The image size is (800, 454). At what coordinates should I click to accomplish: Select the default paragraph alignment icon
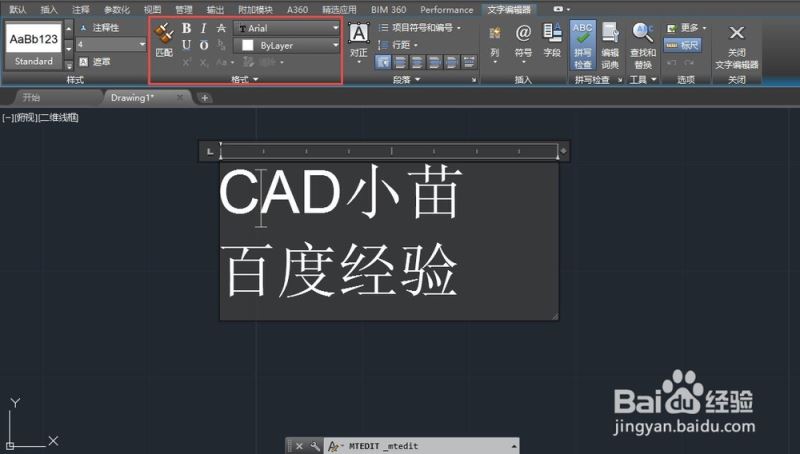click(383, 62)
